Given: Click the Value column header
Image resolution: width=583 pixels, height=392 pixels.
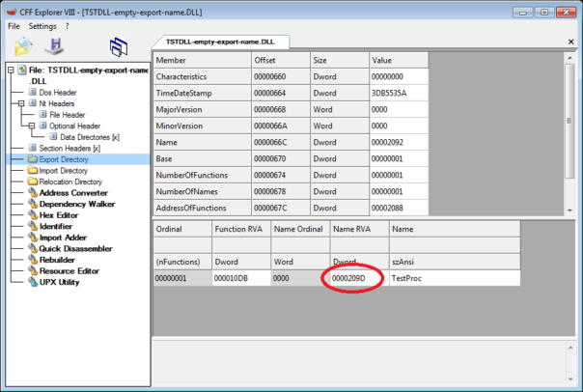Looking at the screenshot, I should [x=399, y=60].
